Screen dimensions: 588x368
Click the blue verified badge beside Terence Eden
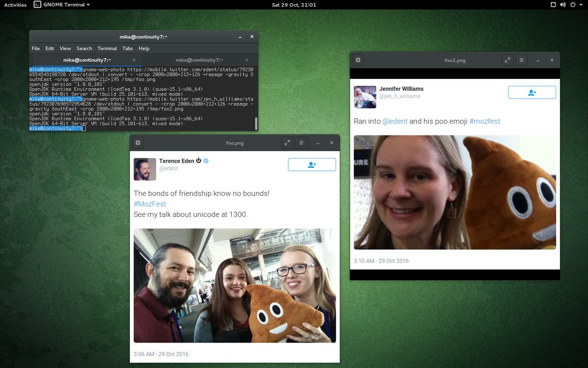click(206, 161)
